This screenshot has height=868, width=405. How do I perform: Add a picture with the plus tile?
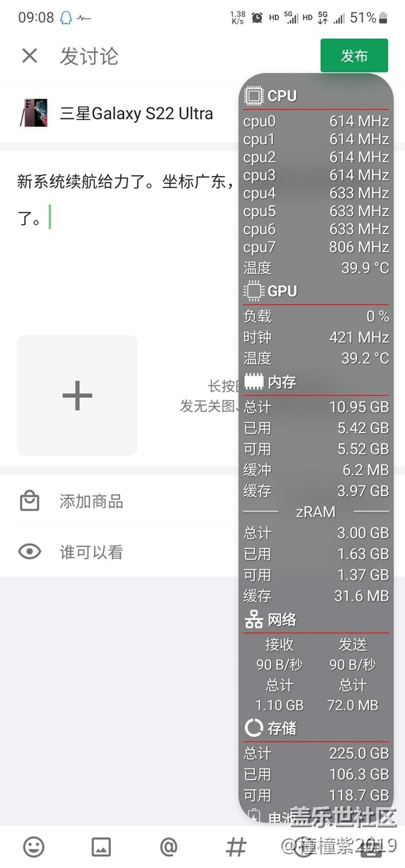tap(77, 395)
